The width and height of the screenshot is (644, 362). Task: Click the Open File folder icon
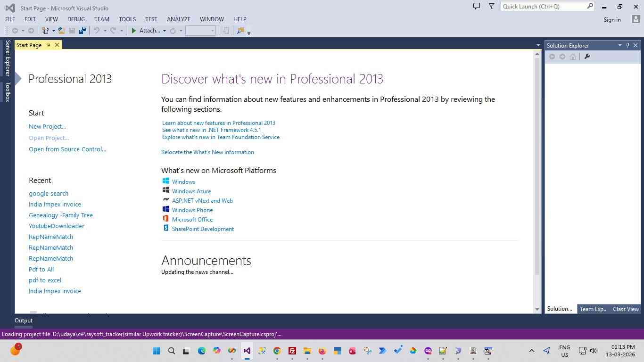point(62,31)
